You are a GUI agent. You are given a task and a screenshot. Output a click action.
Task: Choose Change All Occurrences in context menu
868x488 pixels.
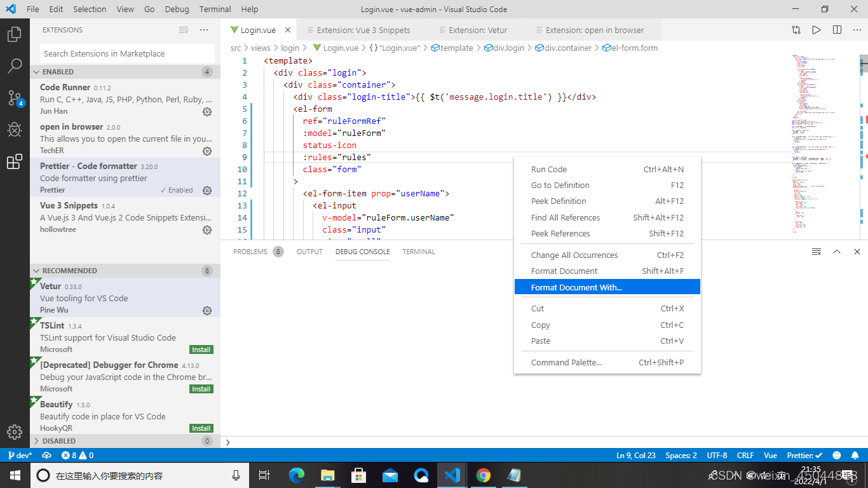coord(607,255)
